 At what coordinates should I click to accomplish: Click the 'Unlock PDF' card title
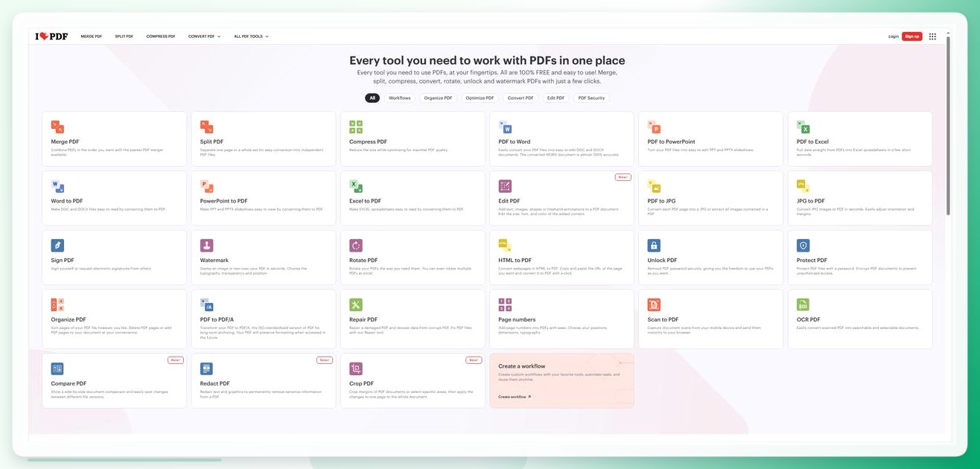[x=662, y=261]
